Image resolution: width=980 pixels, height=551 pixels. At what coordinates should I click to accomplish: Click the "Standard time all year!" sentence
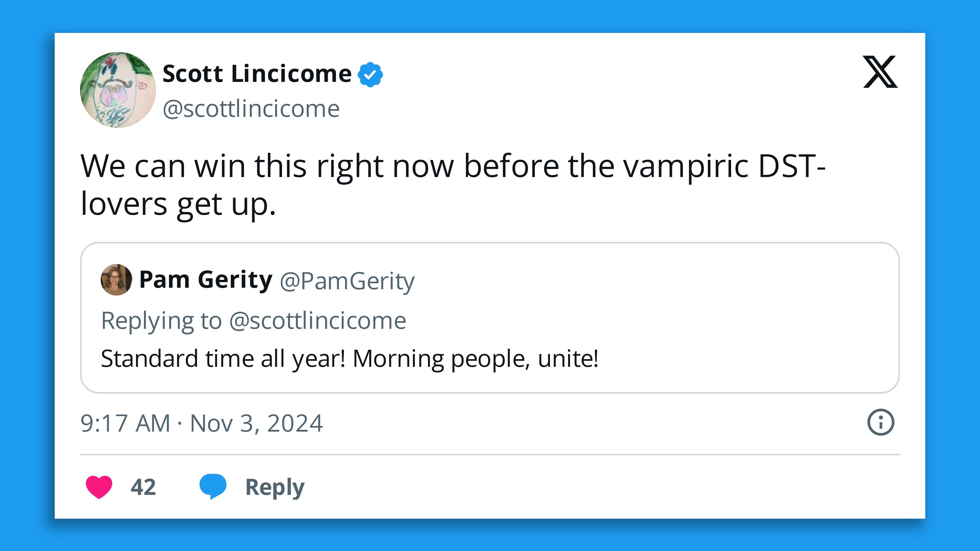pos(223,359)
